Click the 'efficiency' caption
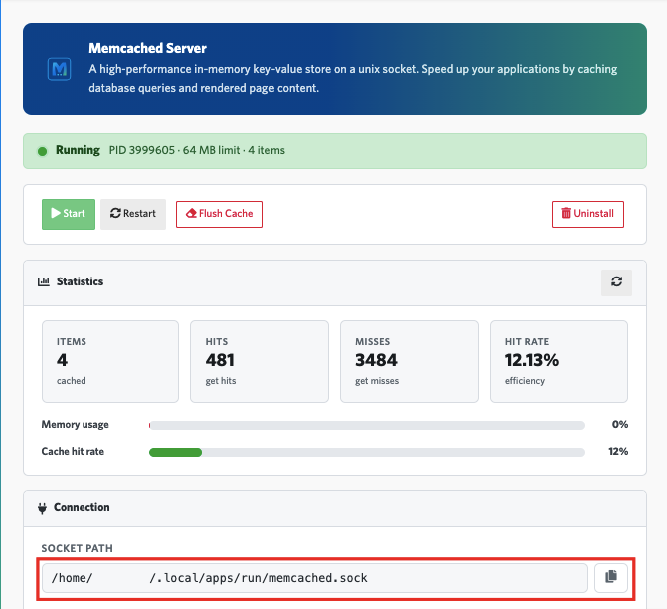 click(525, 381)
